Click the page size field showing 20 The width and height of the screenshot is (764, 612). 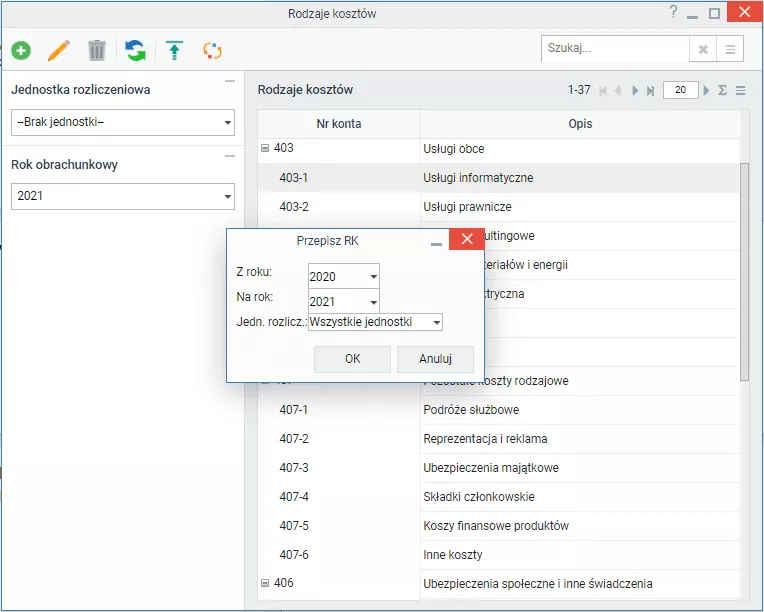[x=681, y=90]
